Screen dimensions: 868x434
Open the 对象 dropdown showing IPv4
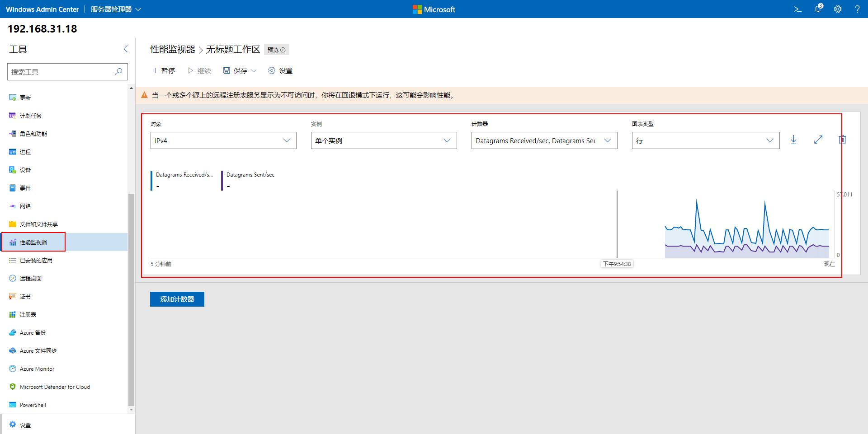(x=223, y=140)
